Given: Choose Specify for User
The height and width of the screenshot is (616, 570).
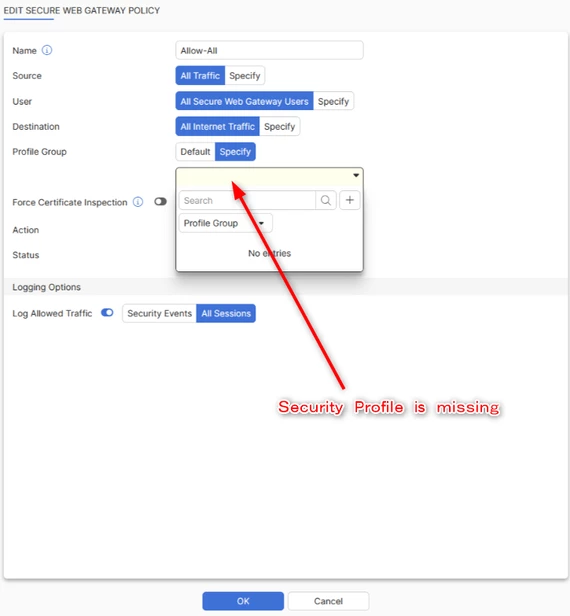Looking at the screenshot, I should pos(334,101).
